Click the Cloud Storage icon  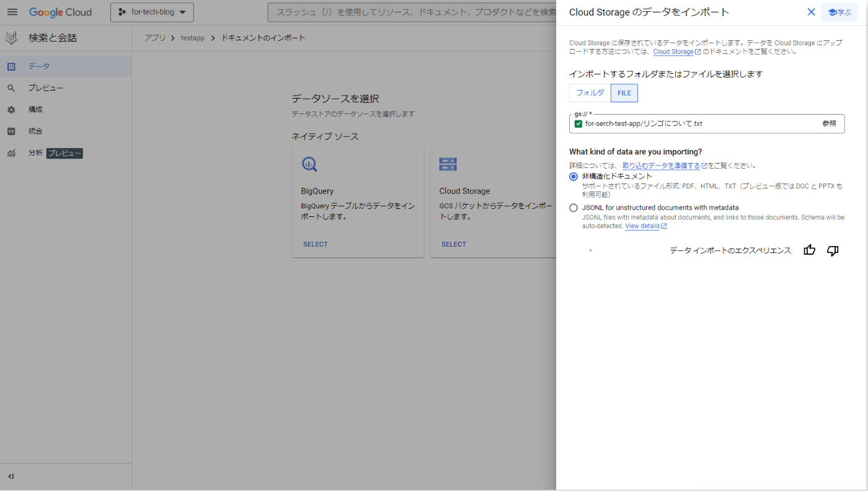click(448, 164)
